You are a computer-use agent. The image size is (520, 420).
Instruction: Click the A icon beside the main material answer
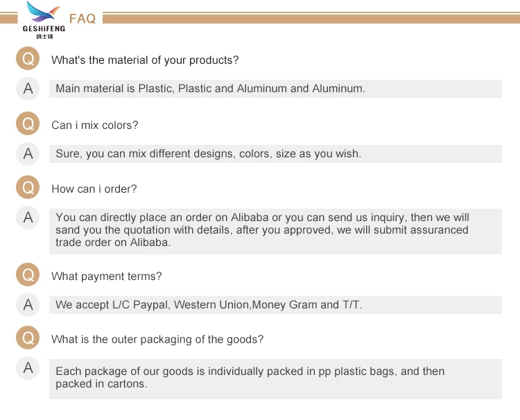[28, 88]
